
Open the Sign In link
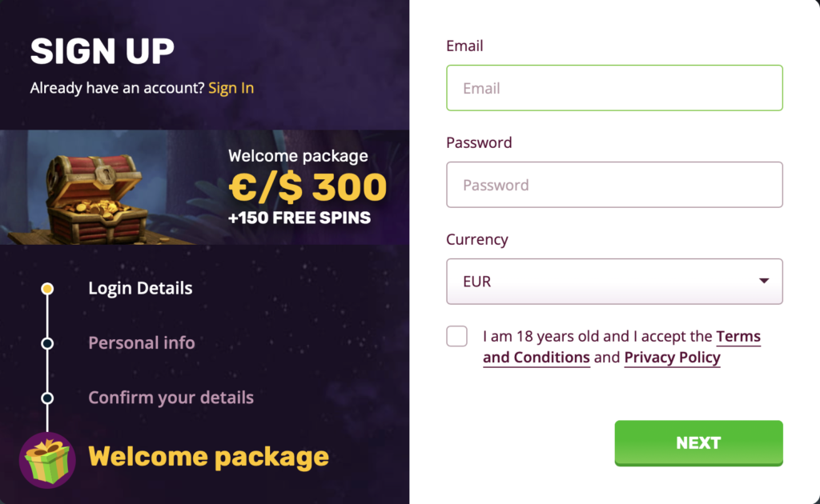tap(231, 88)
